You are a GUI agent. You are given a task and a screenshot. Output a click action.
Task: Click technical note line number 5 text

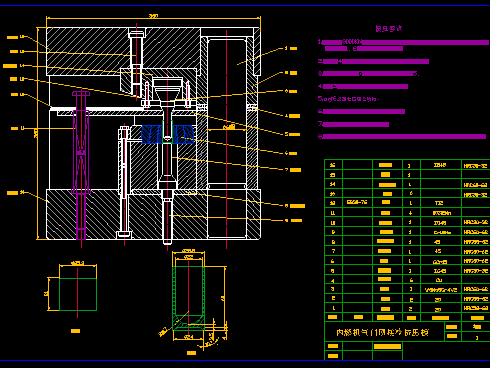349,99
